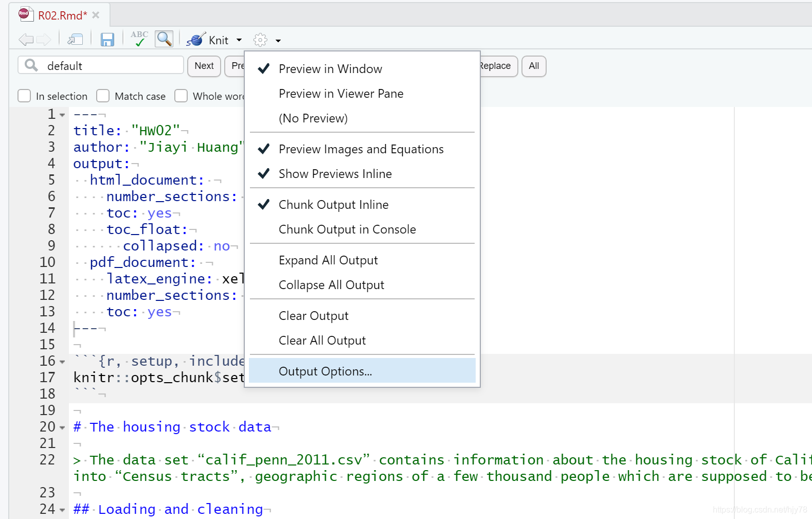Run spell check with the ABC icon
The width and height of the screenshot is (812, 519).
(x=139, y=39)
